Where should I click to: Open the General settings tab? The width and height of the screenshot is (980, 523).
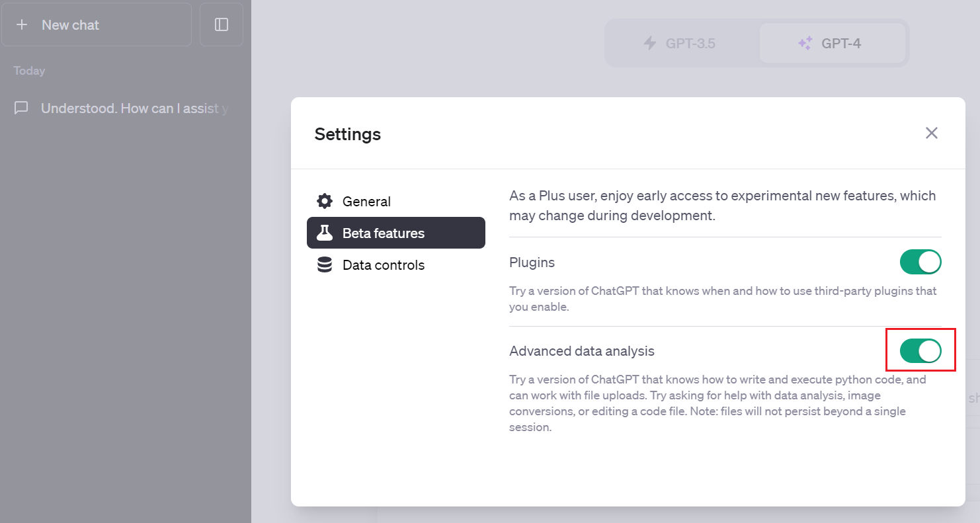pos(366,202)
